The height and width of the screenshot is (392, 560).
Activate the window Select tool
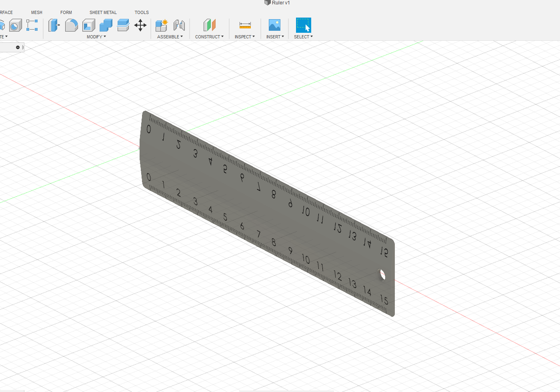pos(303,25)
